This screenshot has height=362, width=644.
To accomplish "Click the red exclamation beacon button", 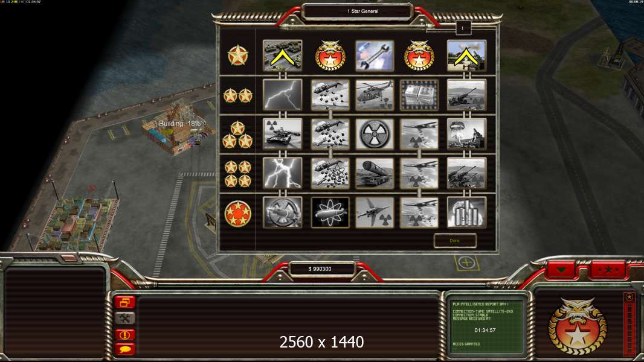I will 125,334.
